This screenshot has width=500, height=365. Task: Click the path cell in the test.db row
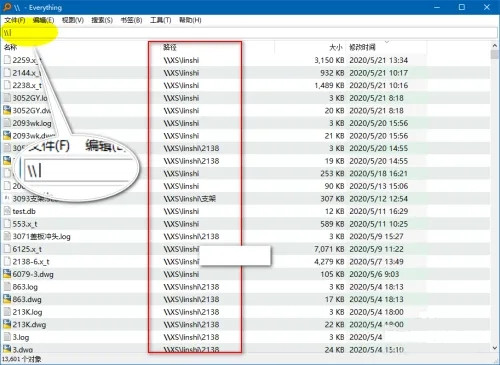pyautogui.click(x=181, y=211)
